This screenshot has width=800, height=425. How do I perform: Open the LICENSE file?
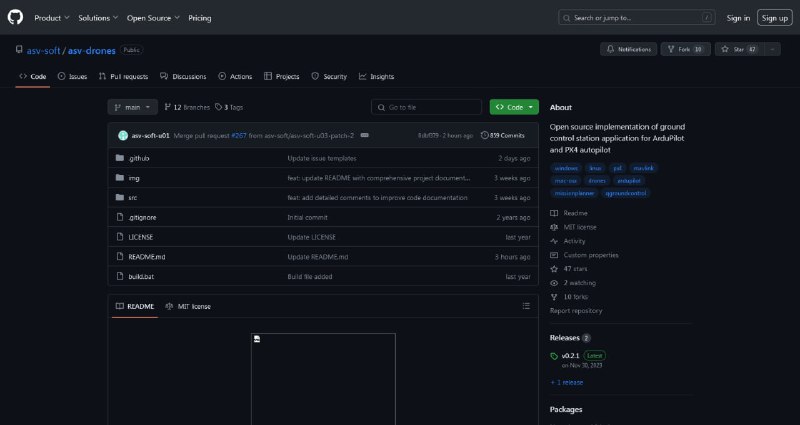141,237
